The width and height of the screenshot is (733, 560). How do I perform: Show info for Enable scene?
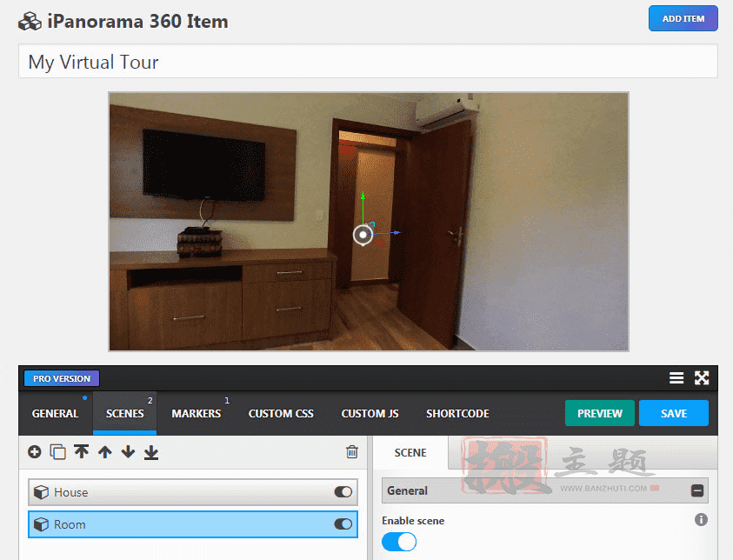click(701, 519)
